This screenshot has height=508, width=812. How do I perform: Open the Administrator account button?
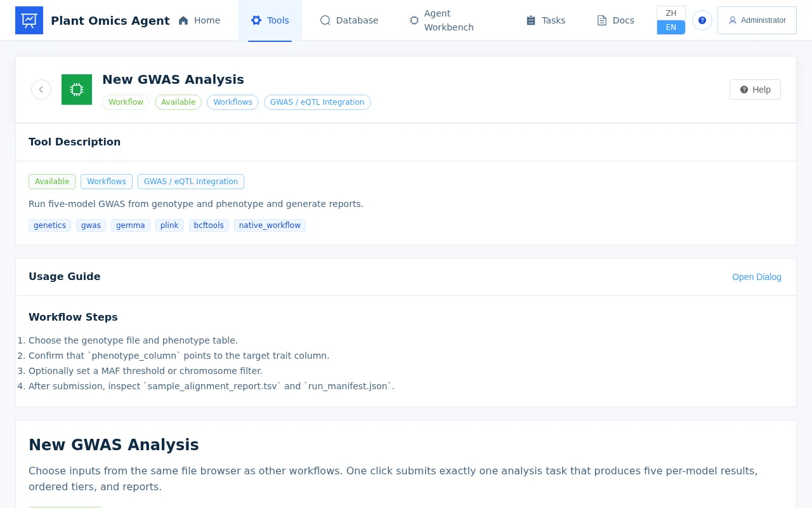coord(757,20)
